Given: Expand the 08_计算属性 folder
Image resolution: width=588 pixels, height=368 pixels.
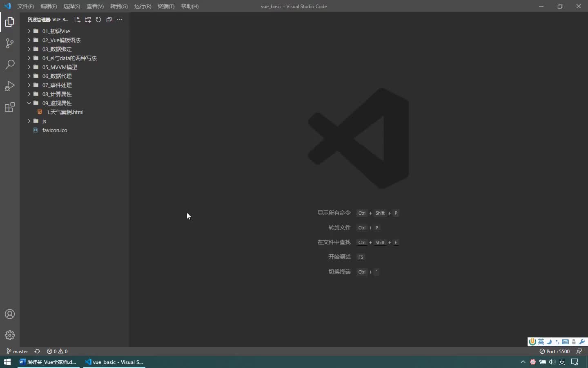Looking at the screenshot, I should [x=75, y=94].
